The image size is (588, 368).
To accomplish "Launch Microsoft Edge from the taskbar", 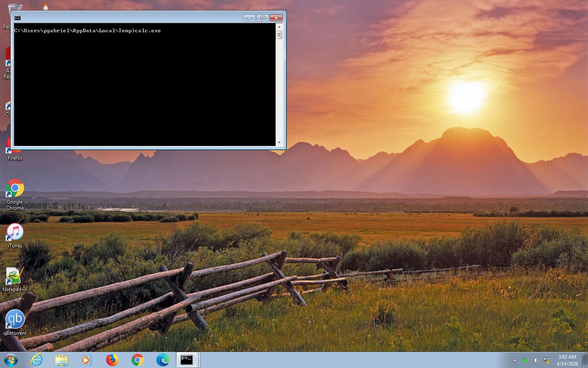I will coord(163,360).
